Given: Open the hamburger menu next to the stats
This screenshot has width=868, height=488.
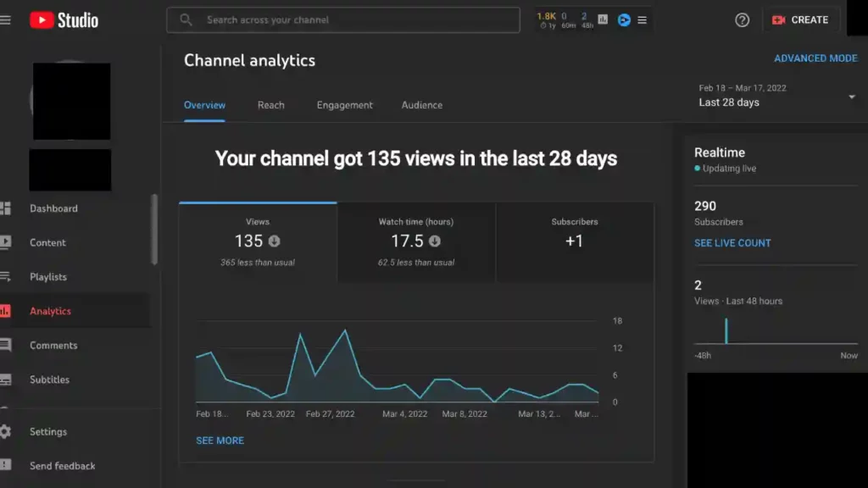Looking at the screenshot, I should (x=644, y=19).
